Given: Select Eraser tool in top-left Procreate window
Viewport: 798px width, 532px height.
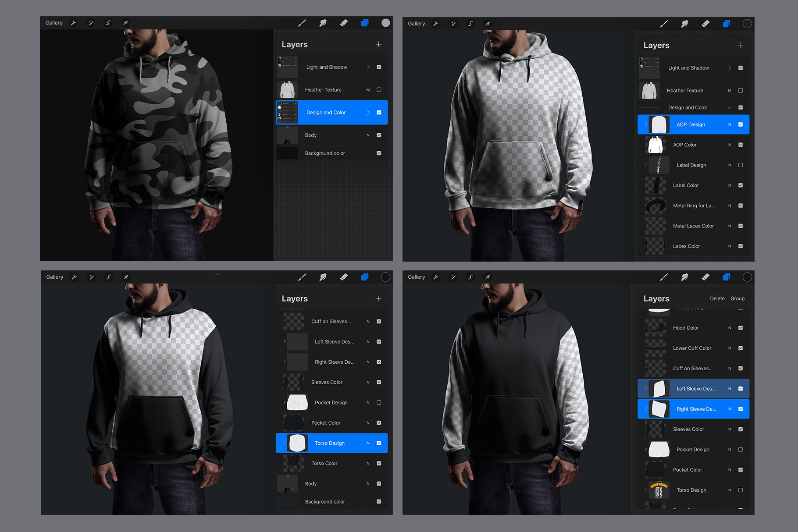Looking at the screenshot, I should tap(344, 23).
